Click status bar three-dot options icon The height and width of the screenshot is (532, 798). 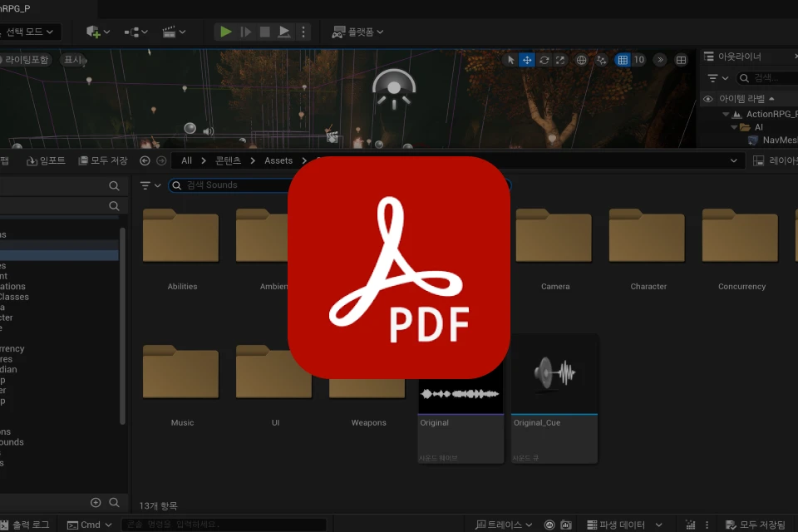(x=707, y=525)
